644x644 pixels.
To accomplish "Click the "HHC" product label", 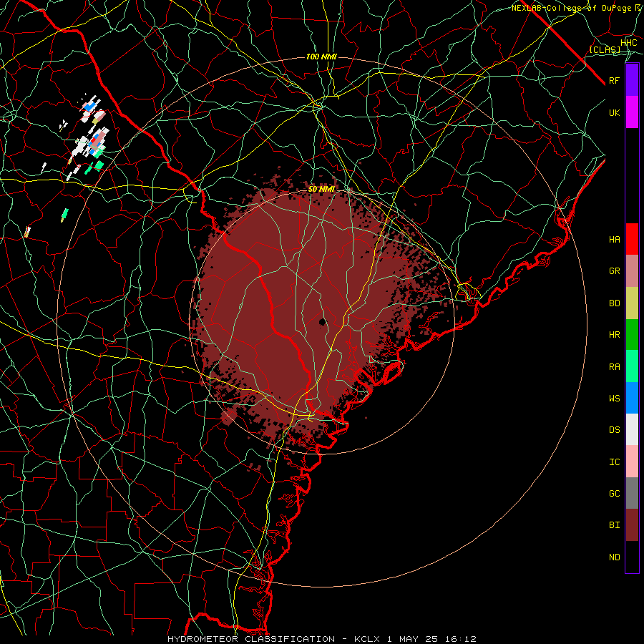I will [x=629, y=43].
